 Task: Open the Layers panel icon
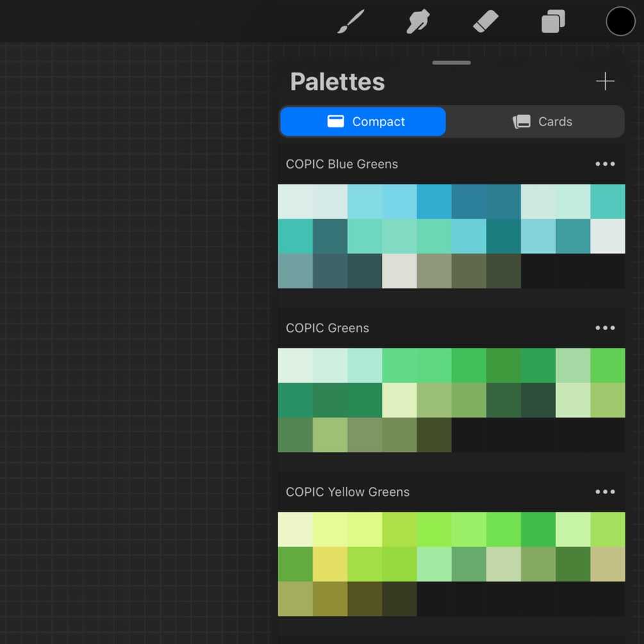coord(553,21)
